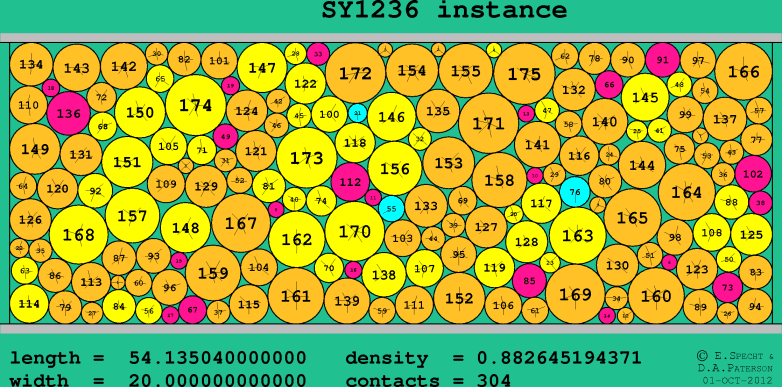The image size is (782, 387).
Task: Click the magenta circle labeled 66
Action: click(x=609, y=85)
